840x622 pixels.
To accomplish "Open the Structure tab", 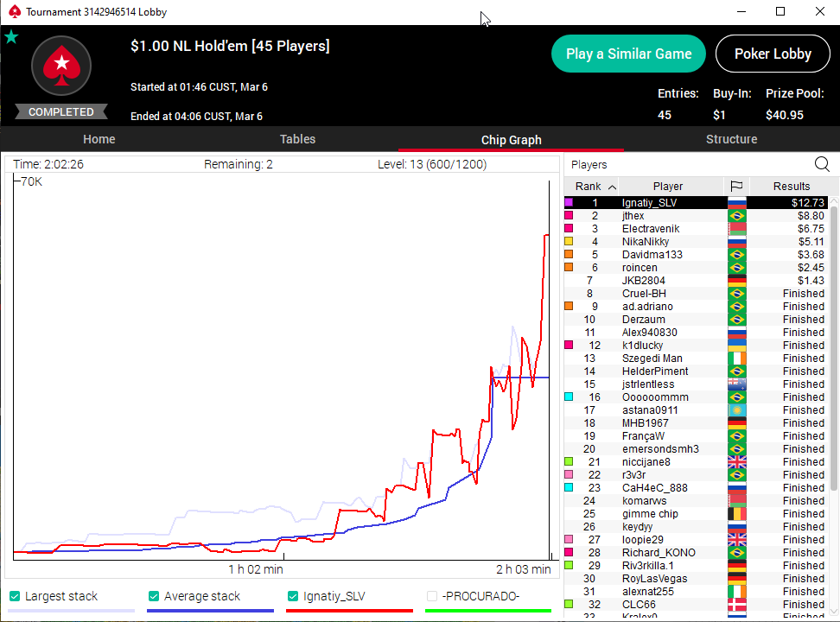I will point(731,139).
